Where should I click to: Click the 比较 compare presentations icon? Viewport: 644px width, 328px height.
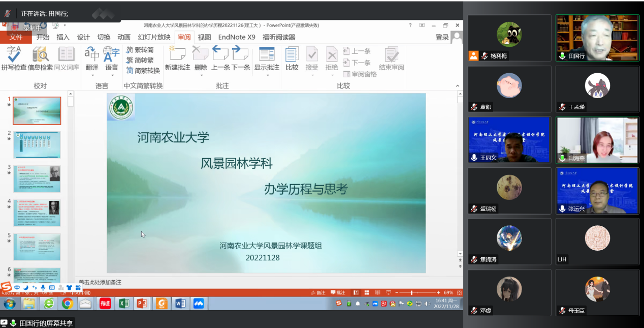click(292, 58)
